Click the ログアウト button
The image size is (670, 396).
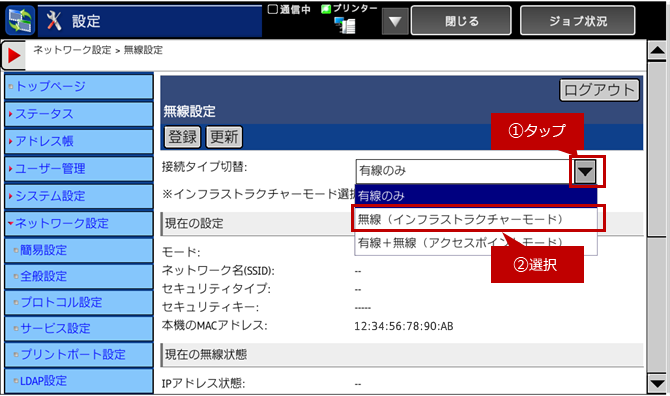coord(599,90)
